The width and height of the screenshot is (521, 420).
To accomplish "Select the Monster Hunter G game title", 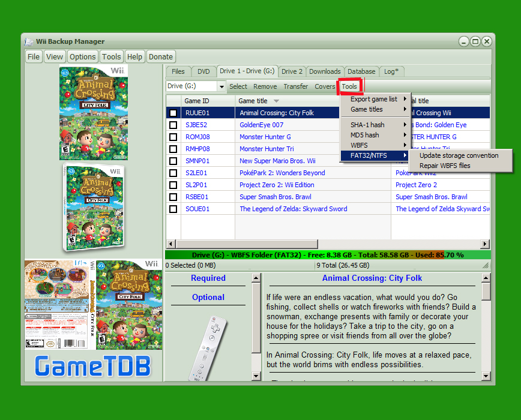I will pyautogui.click(x=265, y=137).
